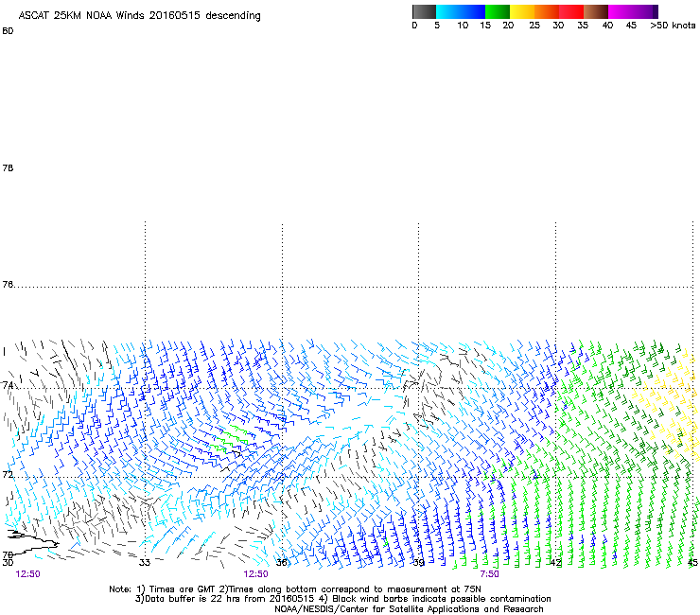Click the 76 latitude axis label

coord(8,285)
